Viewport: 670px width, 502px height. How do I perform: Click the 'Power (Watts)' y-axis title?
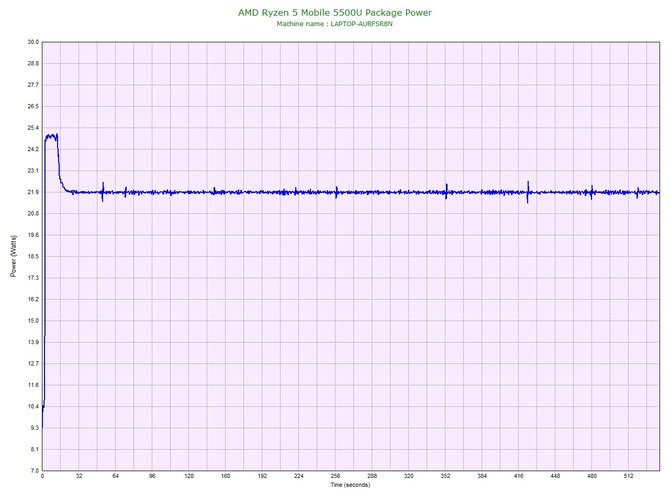(13, 256)
